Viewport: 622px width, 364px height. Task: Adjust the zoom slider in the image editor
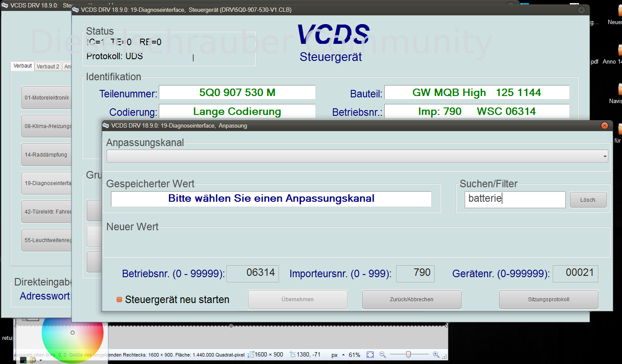click(408, 354)
